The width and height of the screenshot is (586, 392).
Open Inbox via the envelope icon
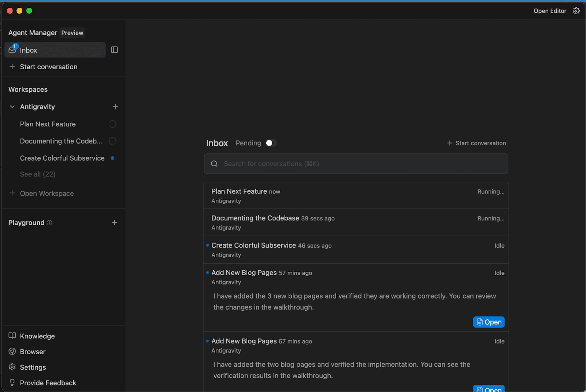(12, 50)
